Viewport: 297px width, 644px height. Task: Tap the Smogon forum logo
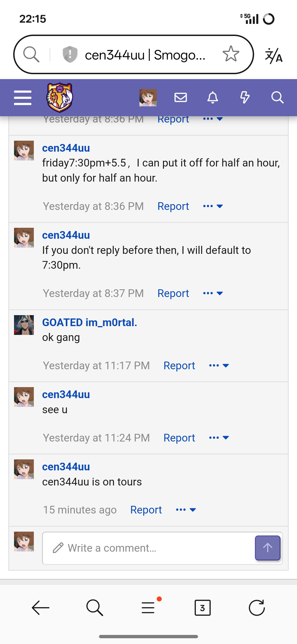click(x=60, y=98)
